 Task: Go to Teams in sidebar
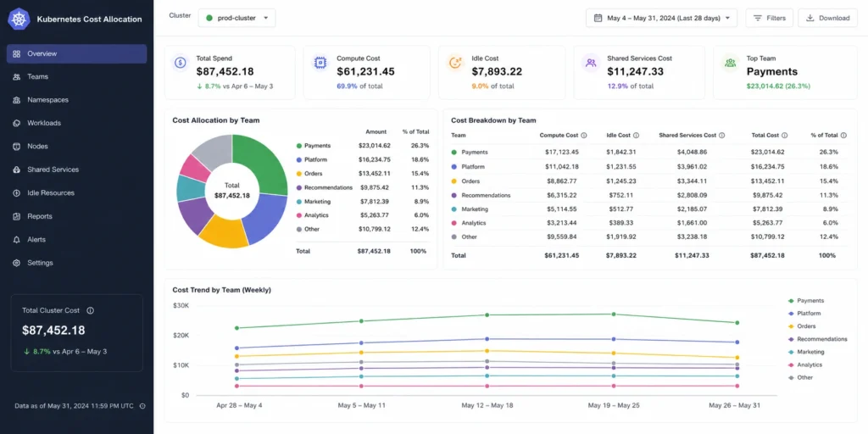76,77
